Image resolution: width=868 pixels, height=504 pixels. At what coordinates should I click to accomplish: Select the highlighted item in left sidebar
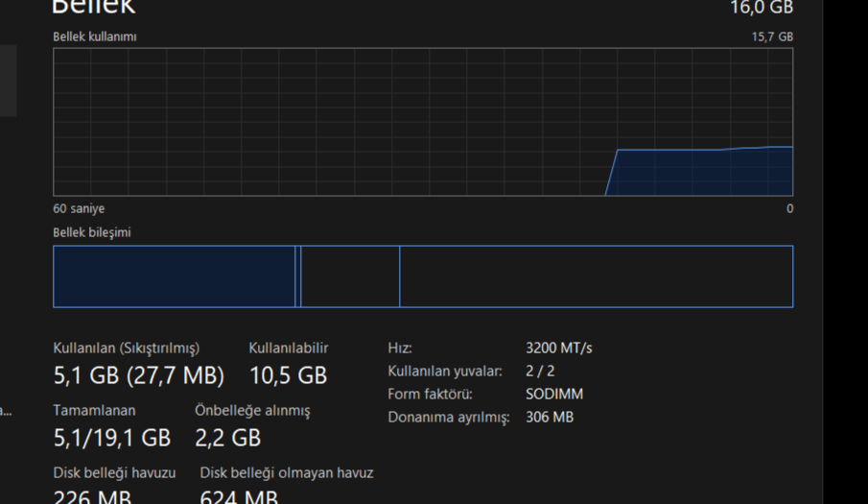(x=9, y=81)
